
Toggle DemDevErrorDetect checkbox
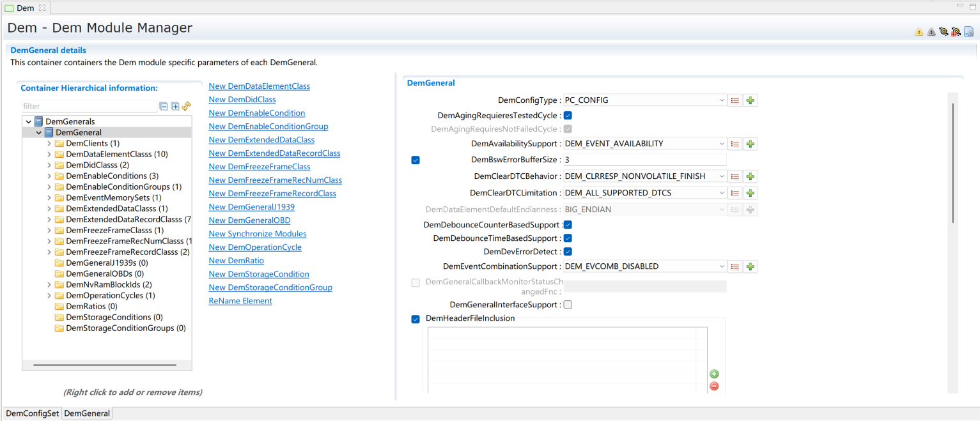(568, 252)
